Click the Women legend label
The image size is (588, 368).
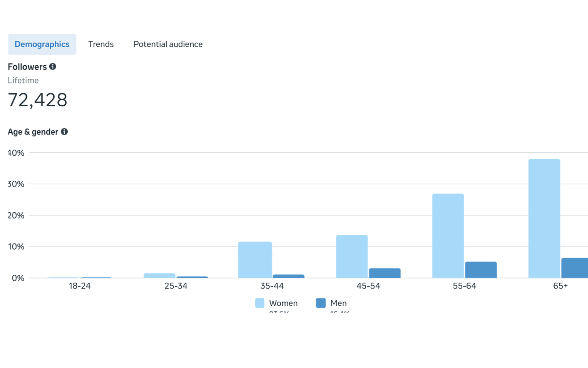283,303
